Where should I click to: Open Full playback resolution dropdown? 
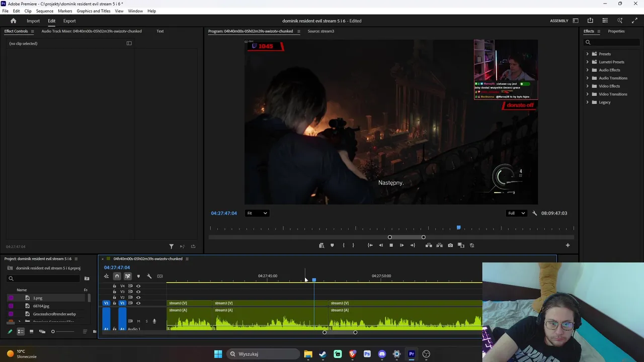coord(516,213)
